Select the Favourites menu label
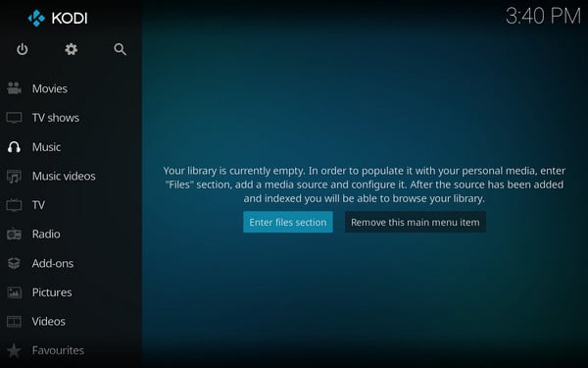 tap(58, 350)
